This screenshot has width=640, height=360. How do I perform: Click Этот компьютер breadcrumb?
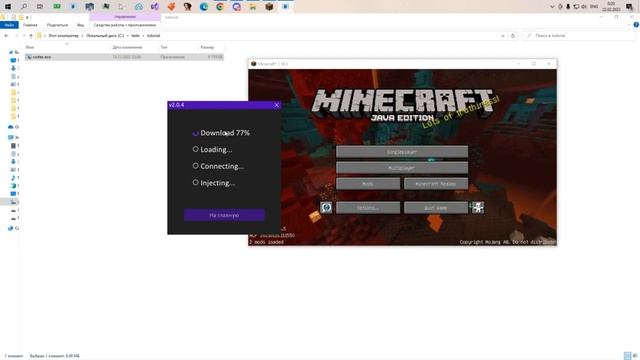(63, 36)
